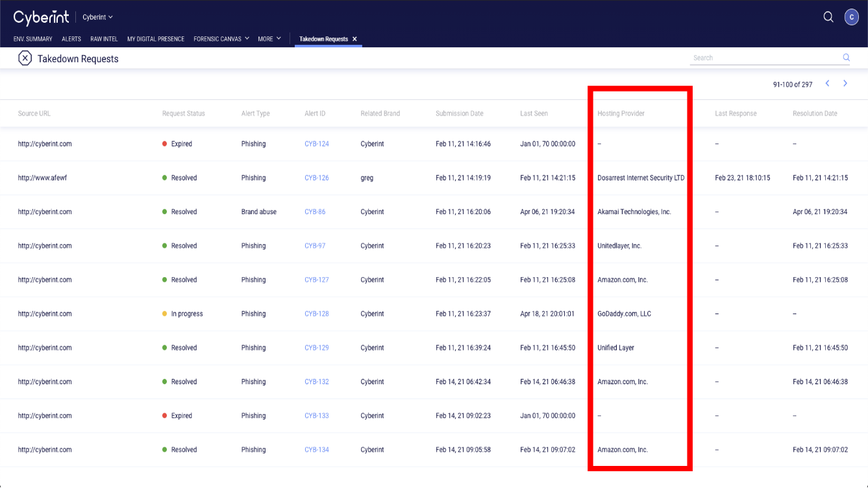This screenshot has height=488, width=868.
Task: Open the Forensic Canvas dropdown menu
Action: (221, 39)
